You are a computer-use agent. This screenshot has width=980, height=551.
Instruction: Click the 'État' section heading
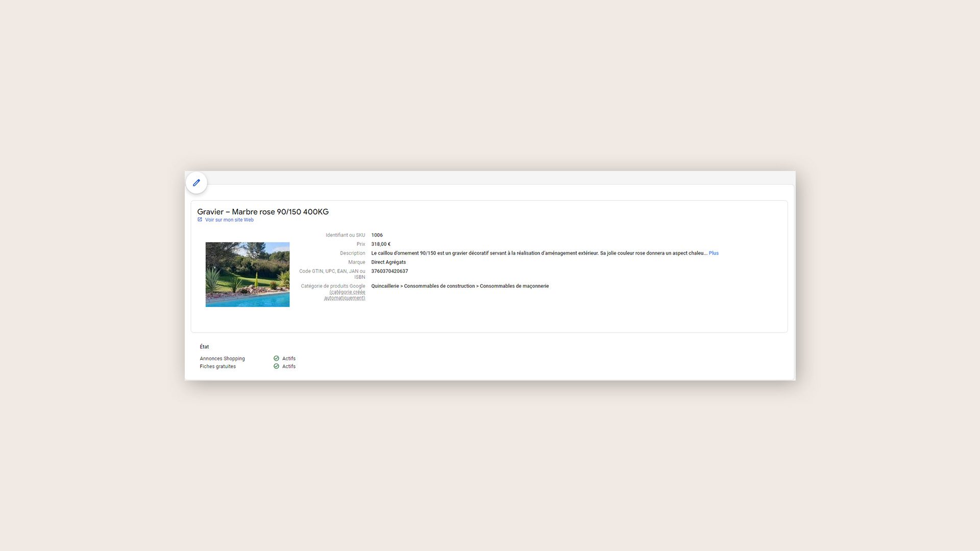204,347
